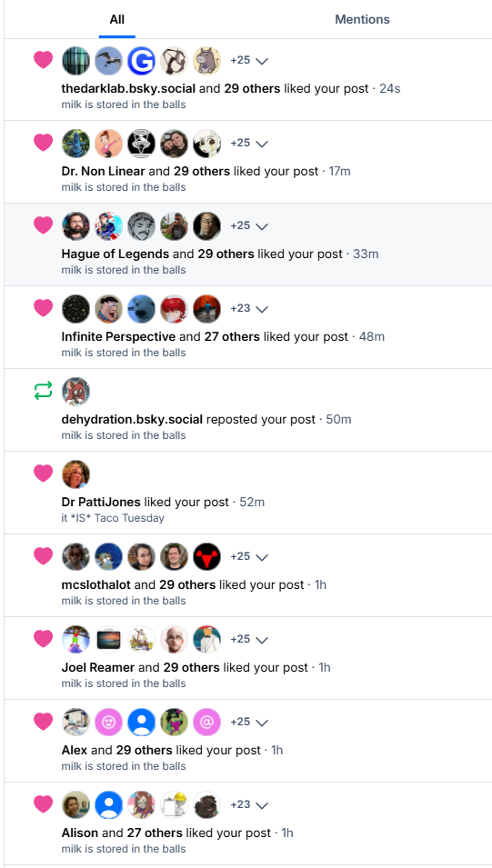Expand the +23 list in Alison's notification
Viewport: 492px width, 868px height.
point(249,805)
